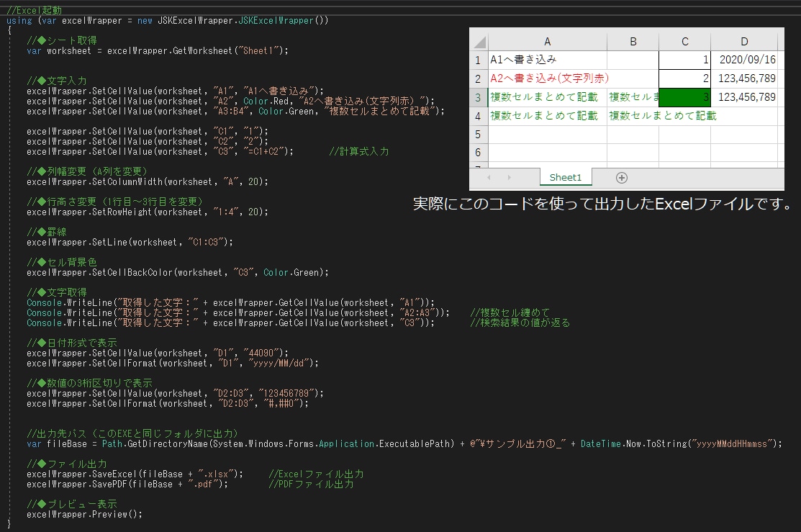Select column C header
This screenshot has height=532, width=801.
(684, 42)
